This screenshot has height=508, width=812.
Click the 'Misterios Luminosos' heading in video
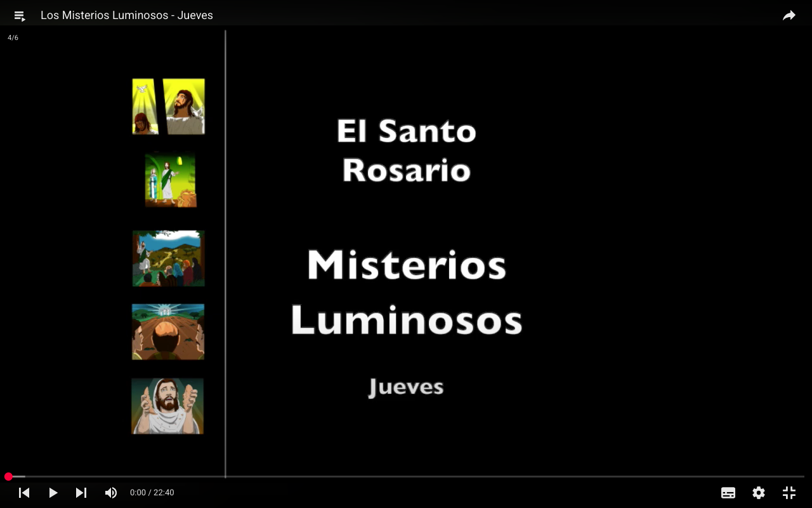406,292
